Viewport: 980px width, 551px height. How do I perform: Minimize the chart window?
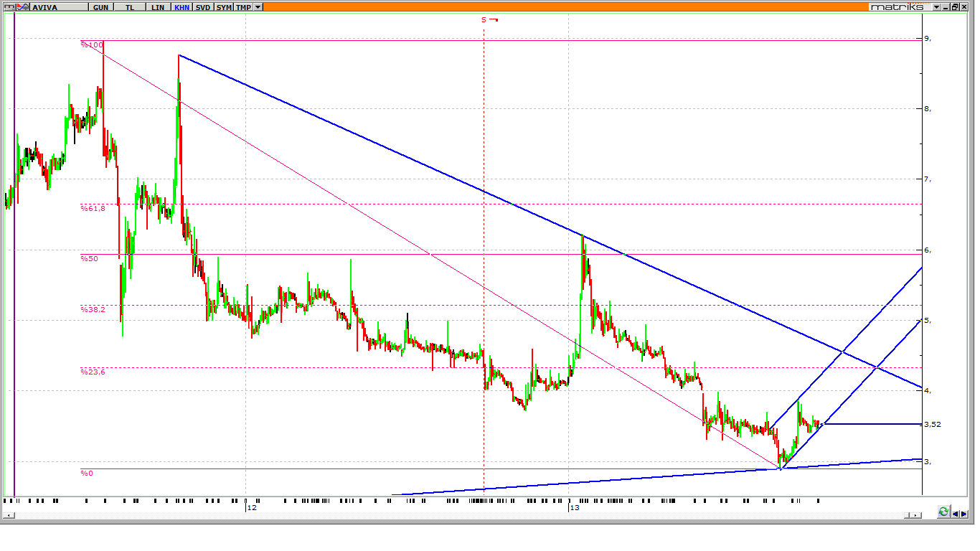pyautogui.click(x=946, y=6)
